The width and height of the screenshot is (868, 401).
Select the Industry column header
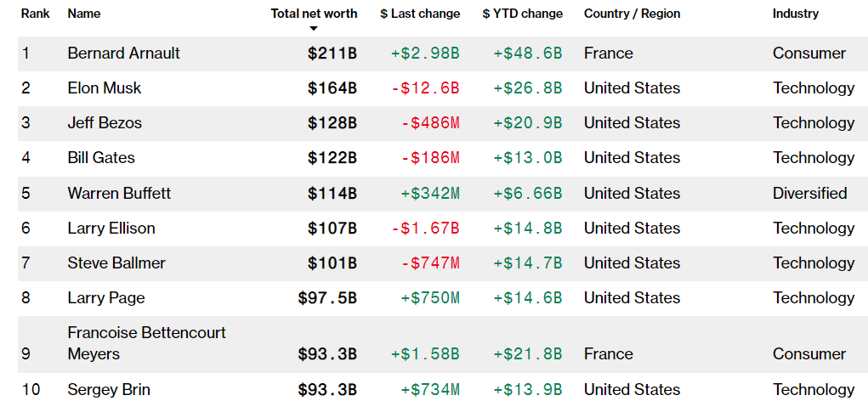(796, 14)
